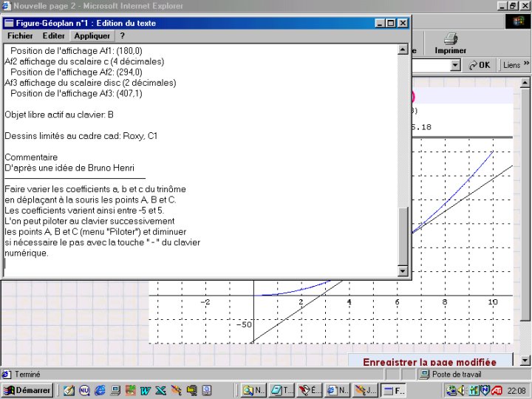
Task: Click the line "D'après une idée de Bruno Henri"
Action: (69, 168)
